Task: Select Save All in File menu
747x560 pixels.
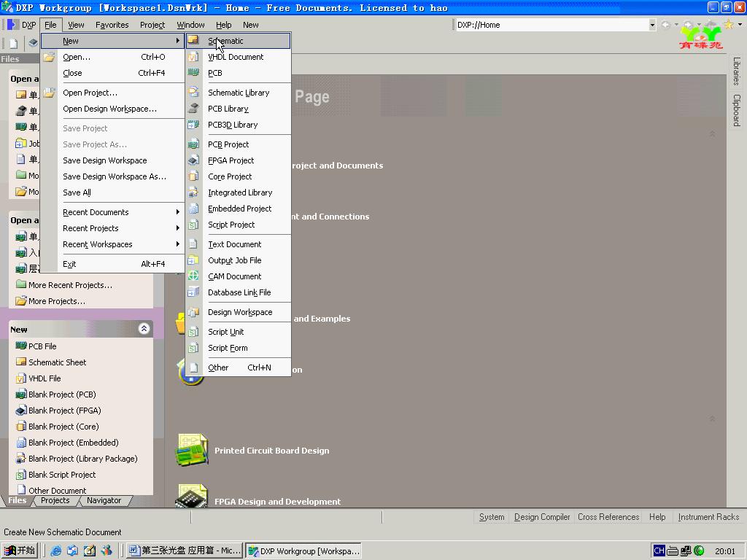Action: tap(112, 192)
